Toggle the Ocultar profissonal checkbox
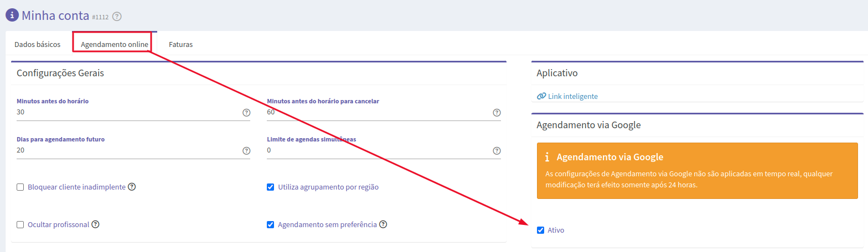 coord(20,225)
